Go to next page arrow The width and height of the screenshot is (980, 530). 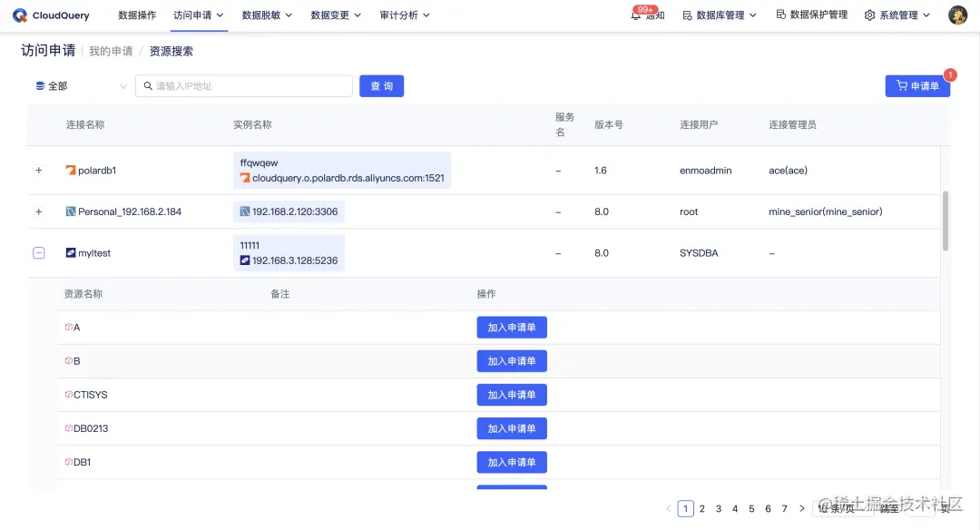pos(802,509)
